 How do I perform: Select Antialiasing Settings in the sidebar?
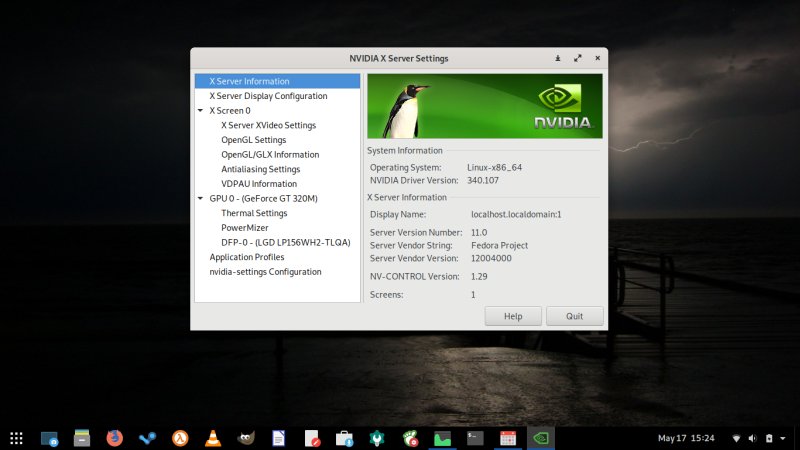coord(260,169)
